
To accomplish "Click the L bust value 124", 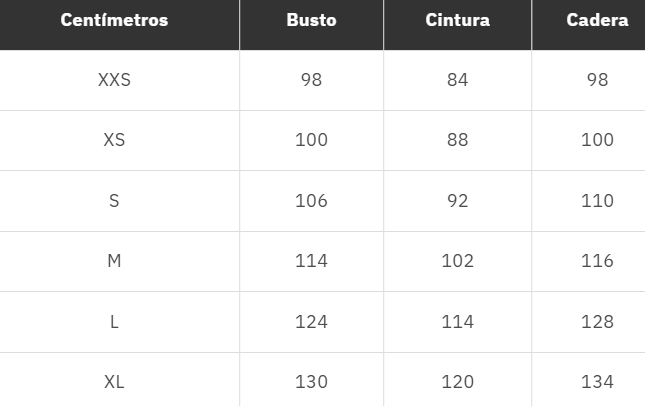I will 311,322.
